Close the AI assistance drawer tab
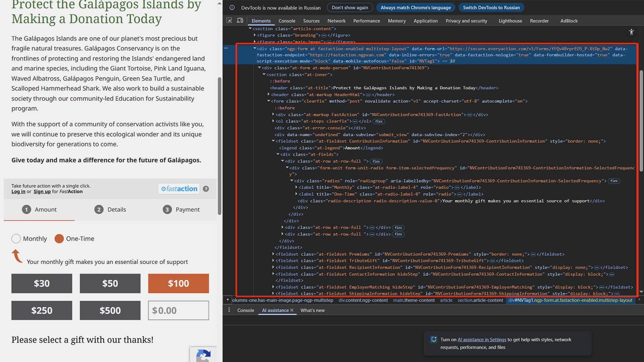 tap(292, 310)
